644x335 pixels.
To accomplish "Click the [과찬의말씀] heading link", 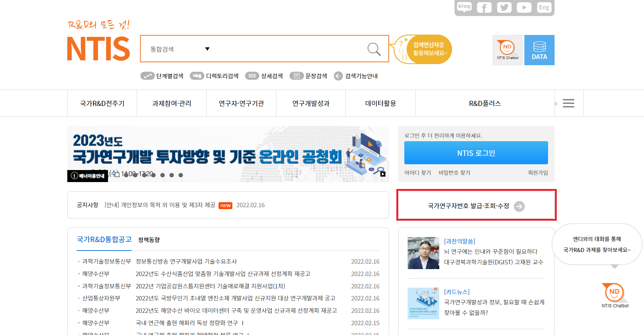I will pos(460,241).
